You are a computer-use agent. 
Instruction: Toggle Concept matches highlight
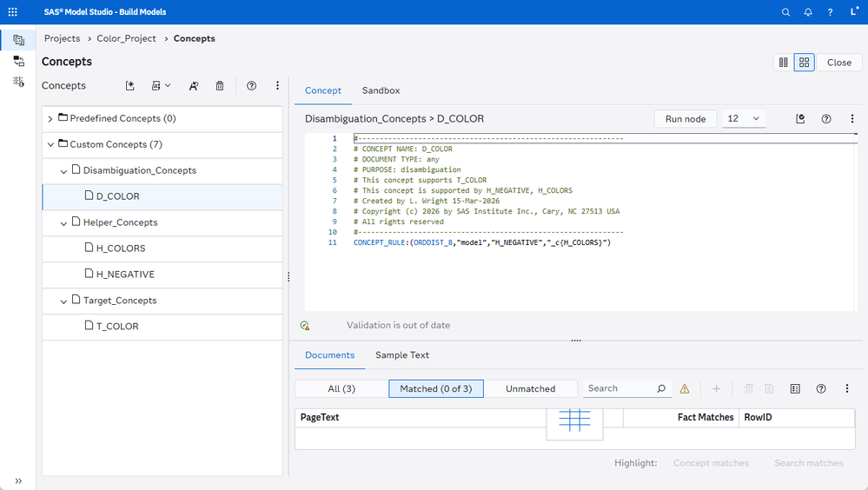[x=711, y=463]
